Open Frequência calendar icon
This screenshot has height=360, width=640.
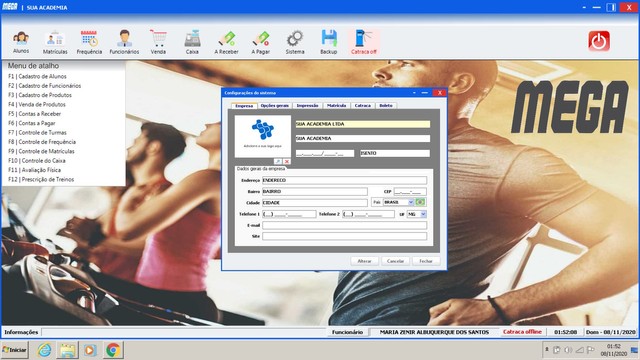click(x=89, y=42)
